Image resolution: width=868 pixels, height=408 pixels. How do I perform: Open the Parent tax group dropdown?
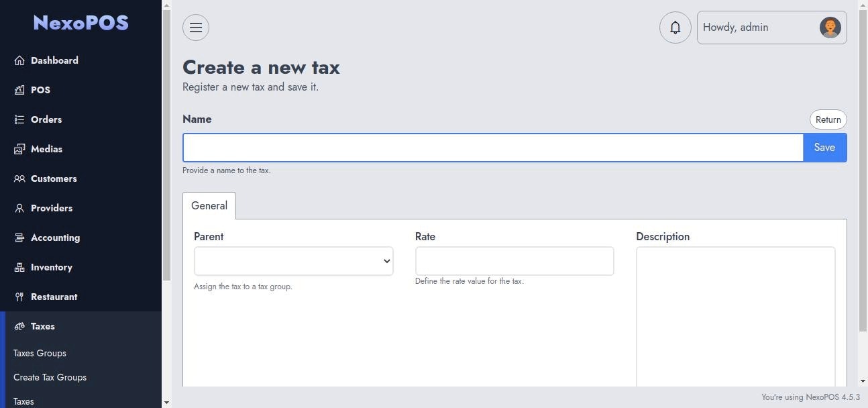(294, 261)
